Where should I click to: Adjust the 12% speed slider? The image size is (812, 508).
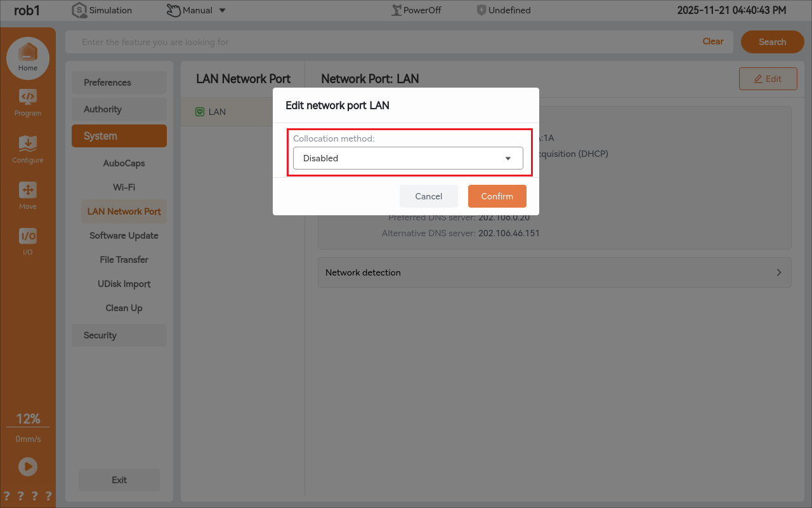click(x=27, y=418)
